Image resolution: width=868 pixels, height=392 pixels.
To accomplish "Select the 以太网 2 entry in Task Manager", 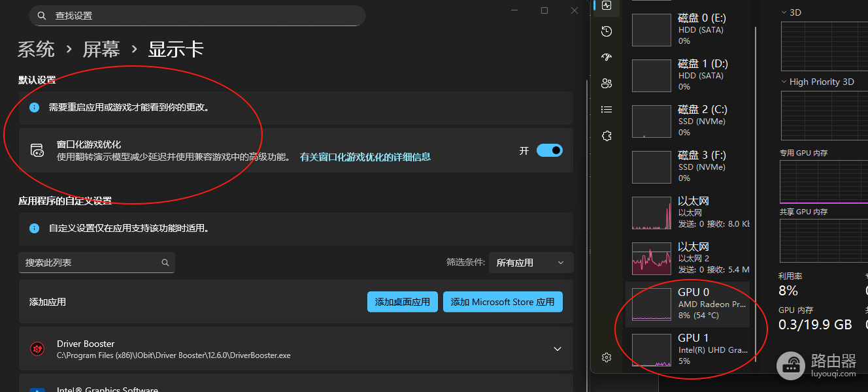I will (688, 258).
